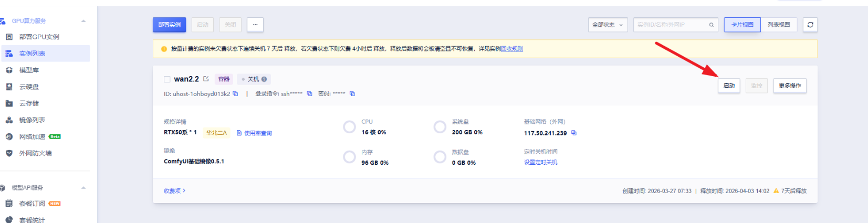This screenshot has width=868, height=223.
Task: Open the three-dots more actions button
Action: [255, 25]
